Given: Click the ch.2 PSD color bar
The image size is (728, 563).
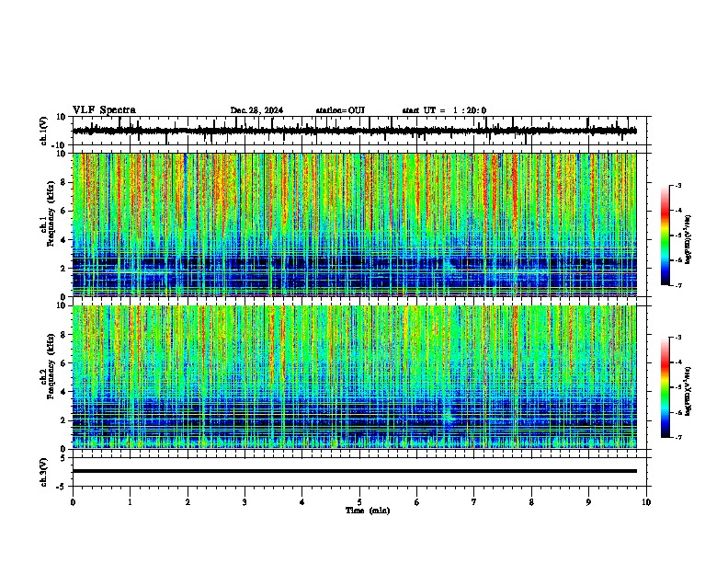Looking at the screenshot, I should point(665,387).
